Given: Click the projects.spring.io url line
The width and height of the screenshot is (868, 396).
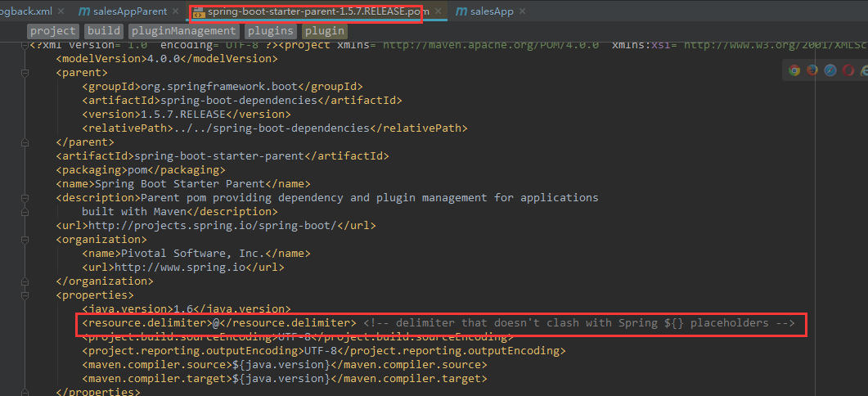Looking at the screenshot, I should 216,226.
